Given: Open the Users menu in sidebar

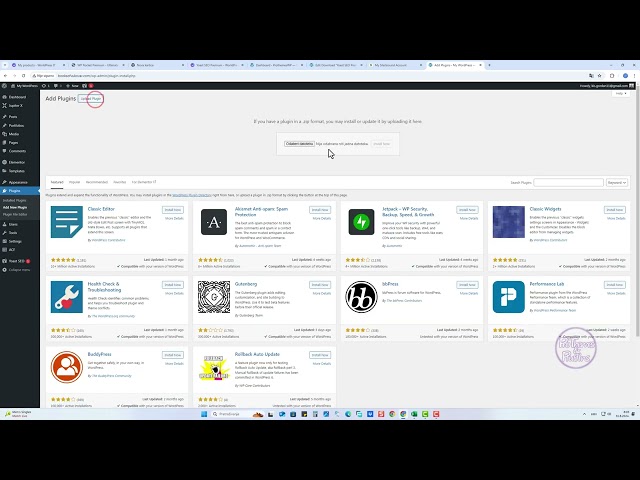Looking at the screenshot, I should [13, 224].
